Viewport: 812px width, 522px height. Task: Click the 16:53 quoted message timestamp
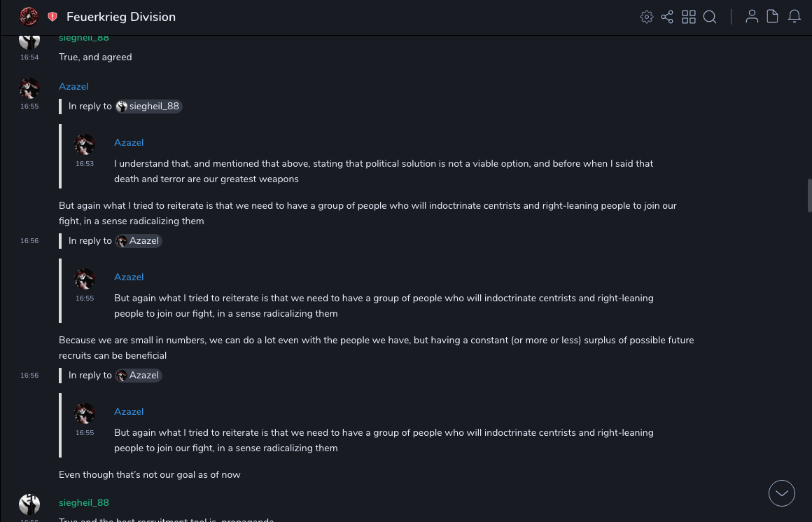pos(85,164)
